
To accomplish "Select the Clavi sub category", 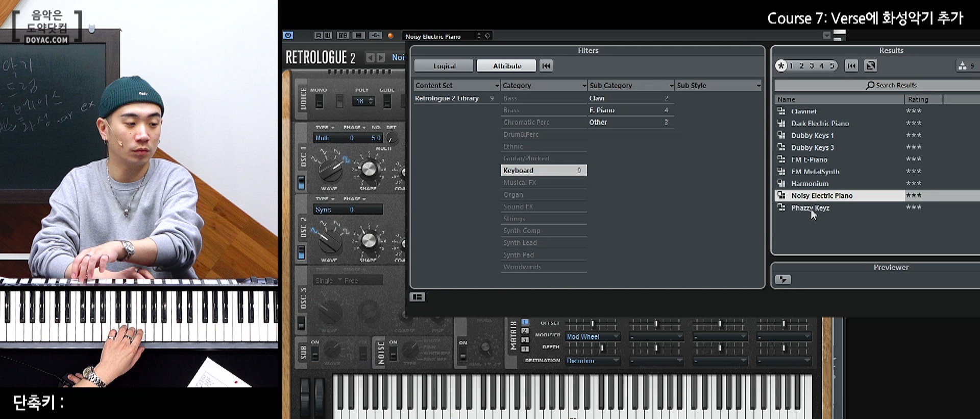I will [630, 98].
